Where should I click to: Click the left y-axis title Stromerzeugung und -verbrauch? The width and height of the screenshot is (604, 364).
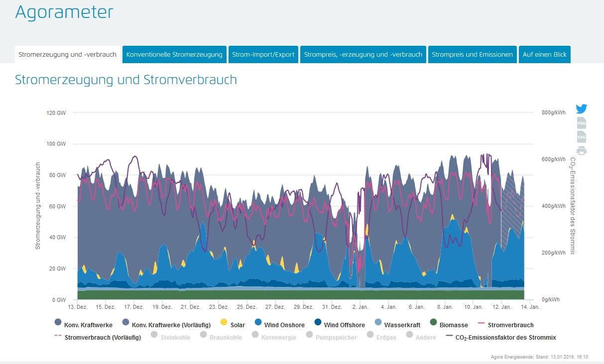38,206
